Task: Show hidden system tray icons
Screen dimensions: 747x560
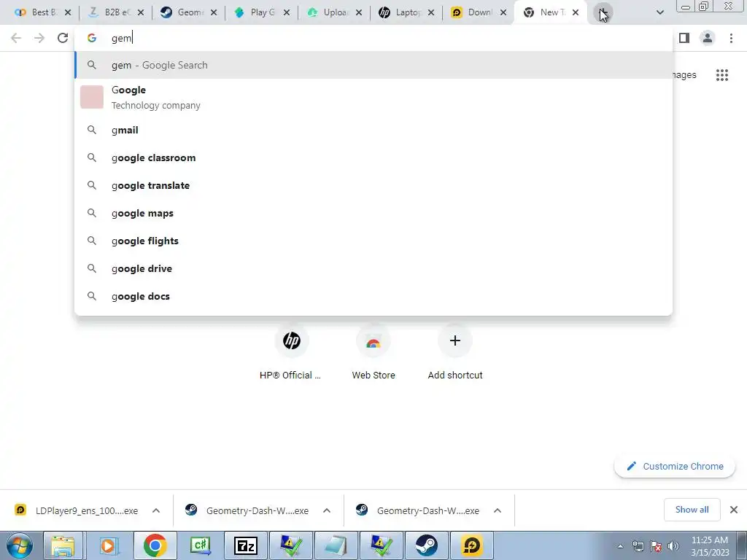Action: pyautogui.click(x=620, y=546)
